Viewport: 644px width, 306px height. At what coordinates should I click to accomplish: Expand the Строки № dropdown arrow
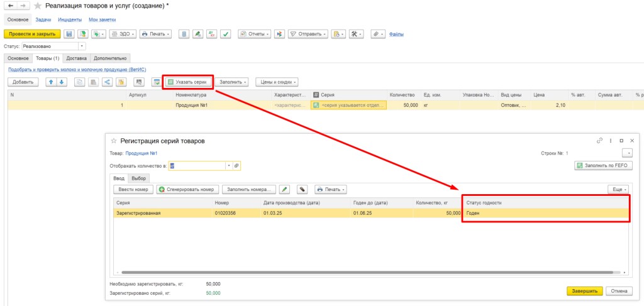tap(628, 153)
